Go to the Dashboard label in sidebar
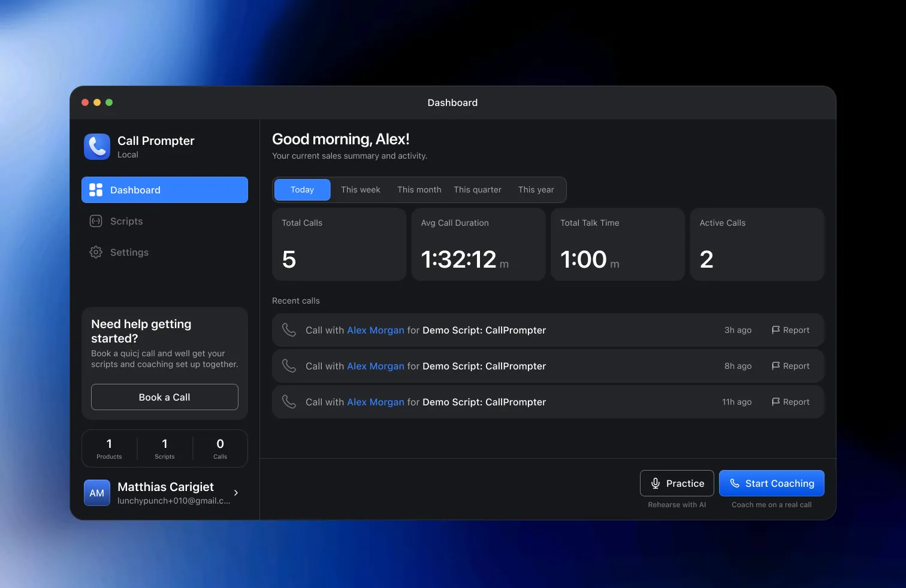This screenshot has width=906, height=588. point(135,190)
